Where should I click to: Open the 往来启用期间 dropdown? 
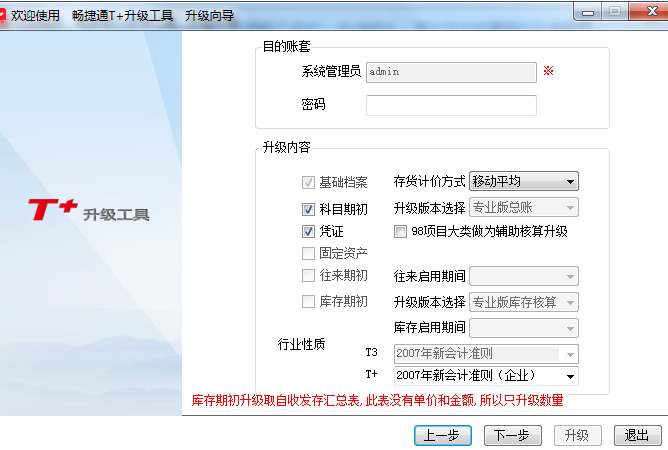(524, 277)
